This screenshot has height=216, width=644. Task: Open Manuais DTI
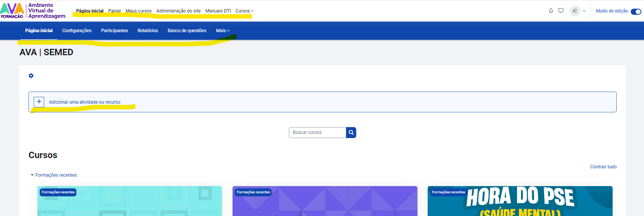218,11
